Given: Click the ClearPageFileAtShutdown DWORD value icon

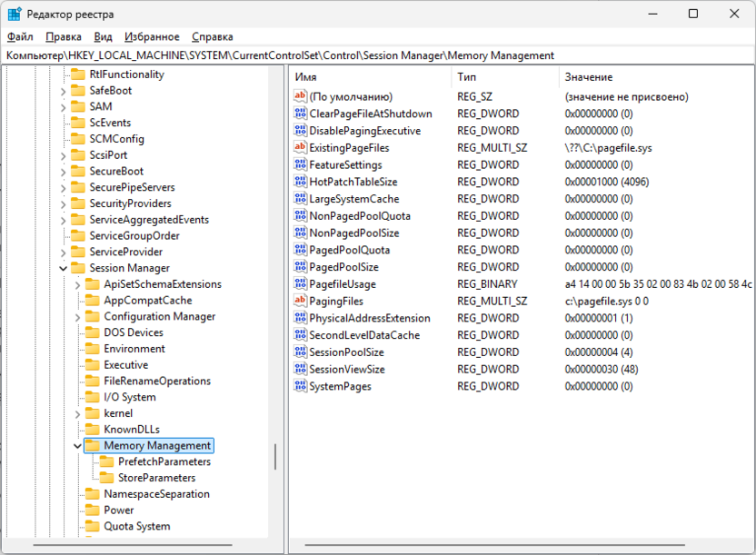Looking at the screenshot, I should click(x=300, y=114).
